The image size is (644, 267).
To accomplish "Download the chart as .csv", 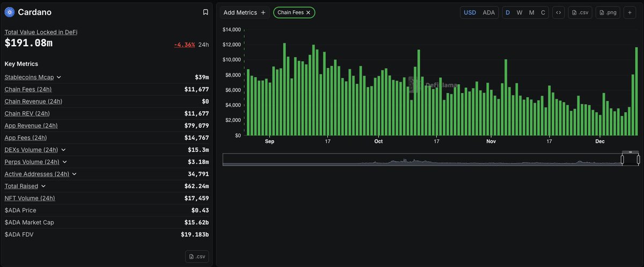I will click(x=580, y=12).
